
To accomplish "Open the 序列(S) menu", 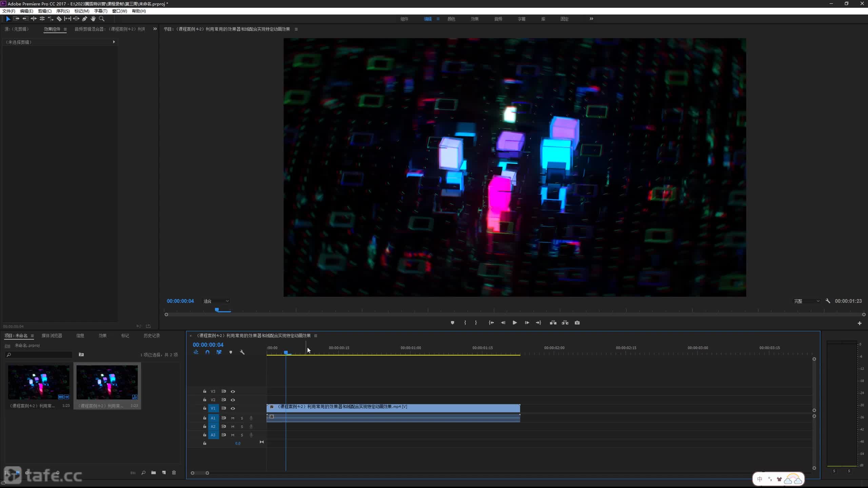I will 63,11.
